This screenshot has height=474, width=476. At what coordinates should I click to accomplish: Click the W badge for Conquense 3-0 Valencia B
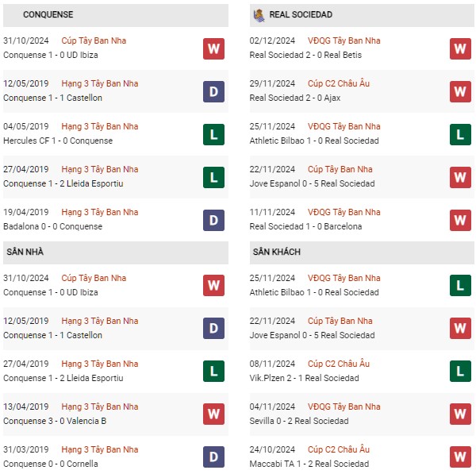[213, 414]
